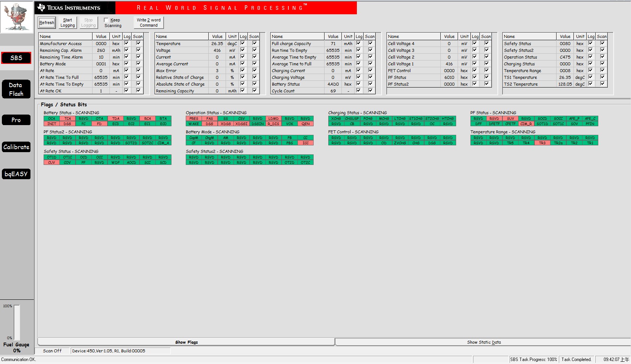Click the Battery Status value 4AD0
631x364 pixels.
click(x=333, y=84)
